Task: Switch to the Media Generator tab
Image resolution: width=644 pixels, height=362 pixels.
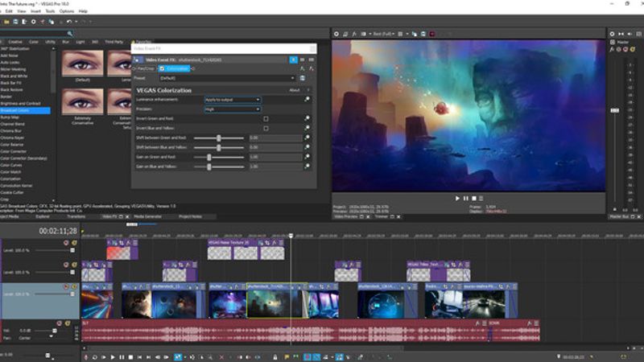Action: [148, 216]
